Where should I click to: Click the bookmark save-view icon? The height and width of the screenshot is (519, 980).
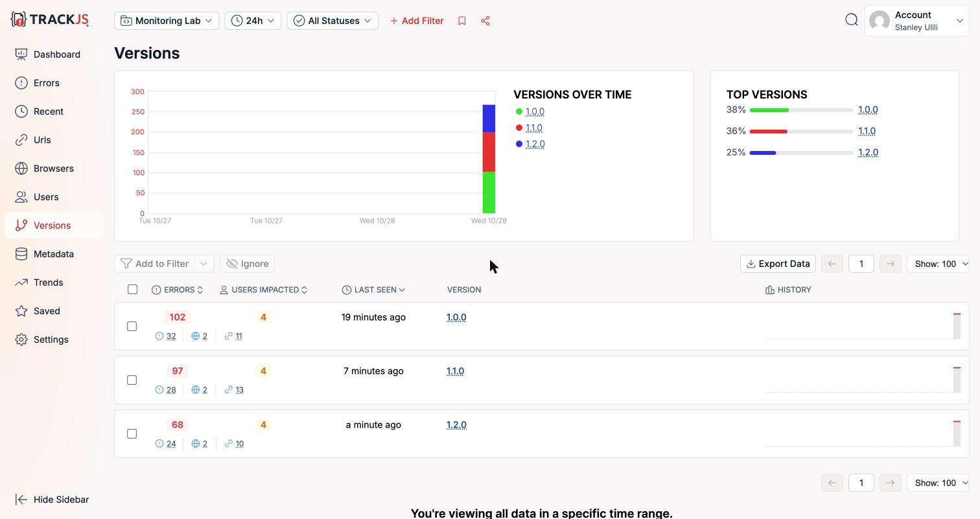point(462,21)
